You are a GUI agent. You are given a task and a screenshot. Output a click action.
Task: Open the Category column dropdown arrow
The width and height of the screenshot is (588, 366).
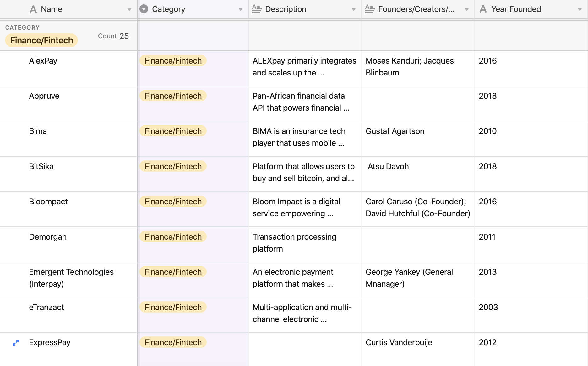241,10
